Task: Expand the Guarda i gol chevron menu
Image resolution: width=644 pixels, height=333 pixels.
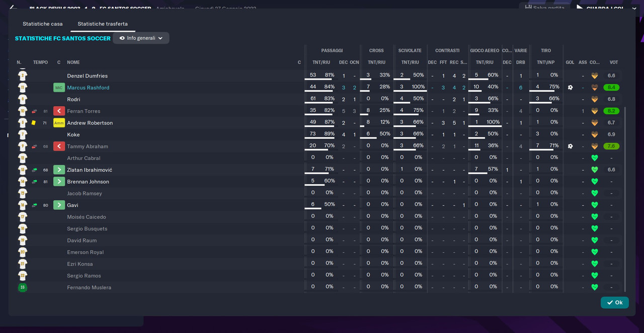Action: (634, 8)
